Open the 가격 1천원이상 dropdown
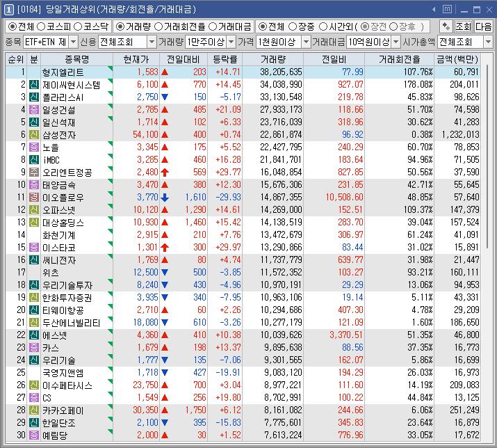The width and height of the screenshot is (497, 448). (306, 42)
